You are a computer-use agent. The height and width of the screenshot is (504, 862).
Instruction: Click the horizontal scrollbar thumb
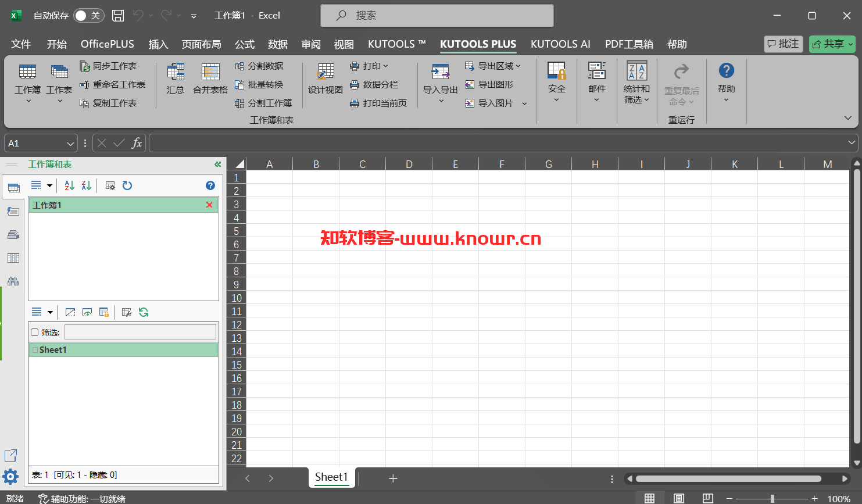pyautogui.click(x=728, y=478)
